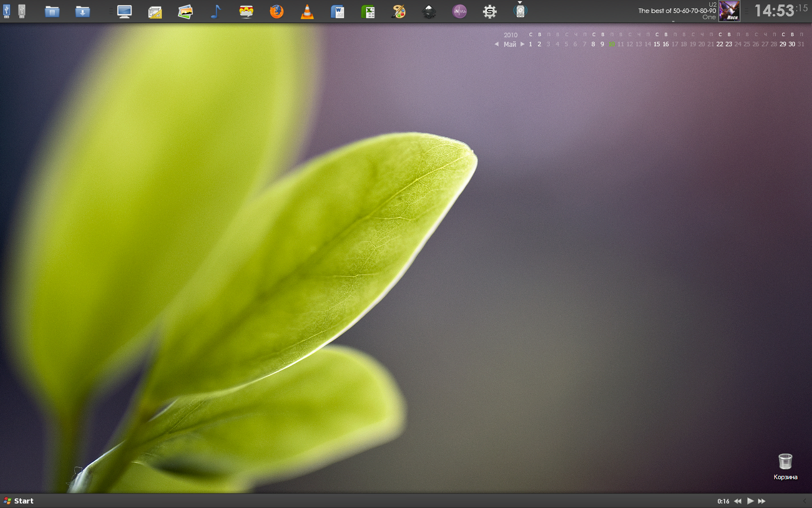This screenshot has width=812, height=508.
Task: Open the documents folder in the dock
Action: pyautogui.click(x=52, y=11)
